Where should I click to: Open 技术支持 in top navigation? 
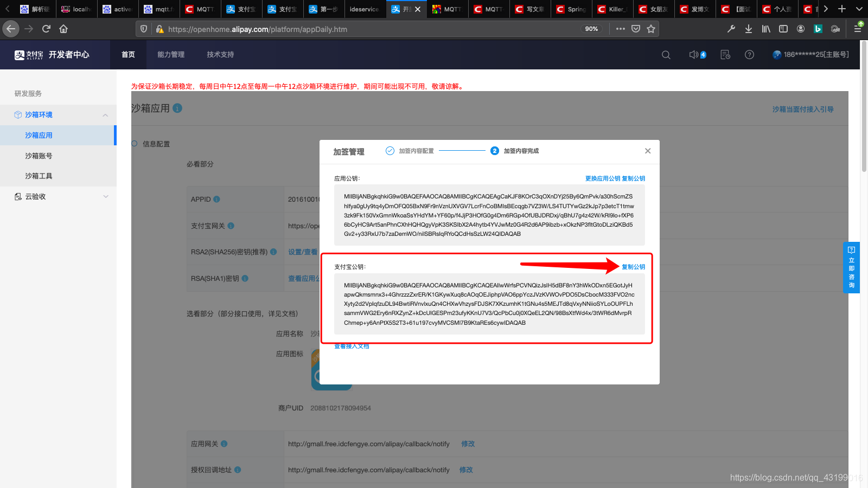220,55
